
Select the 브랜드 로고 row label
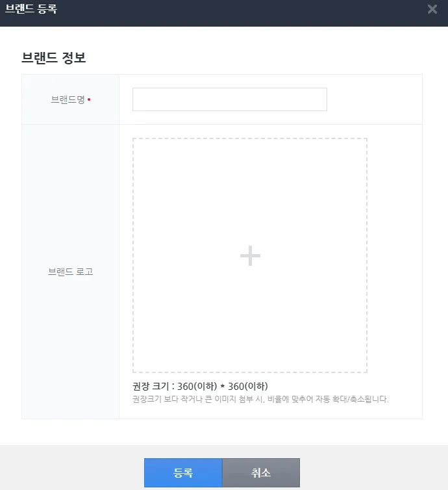click(x=71, y=272)
